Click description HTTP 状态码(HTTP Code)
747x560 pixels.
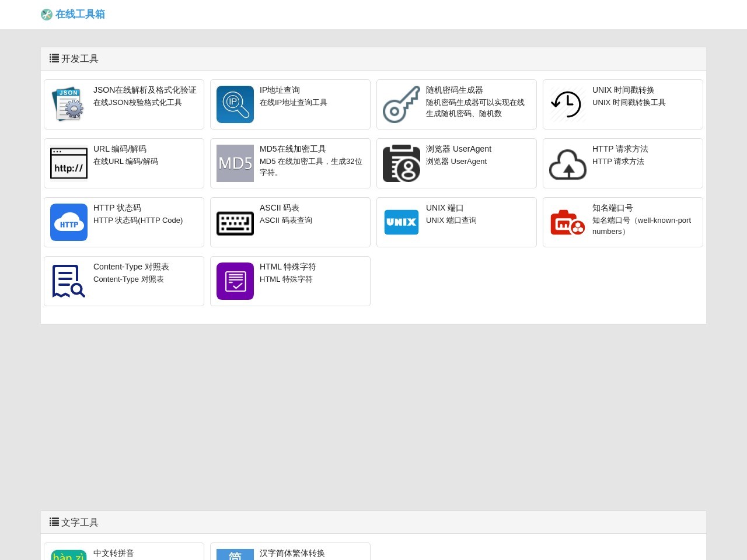pyautogui.click(x=138, y=220)
